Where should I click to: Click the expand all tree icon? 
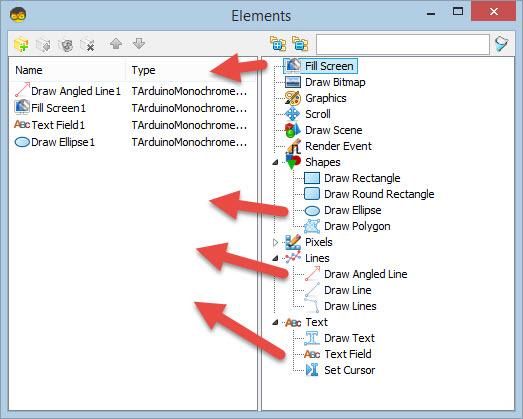(x=278, y=44)
